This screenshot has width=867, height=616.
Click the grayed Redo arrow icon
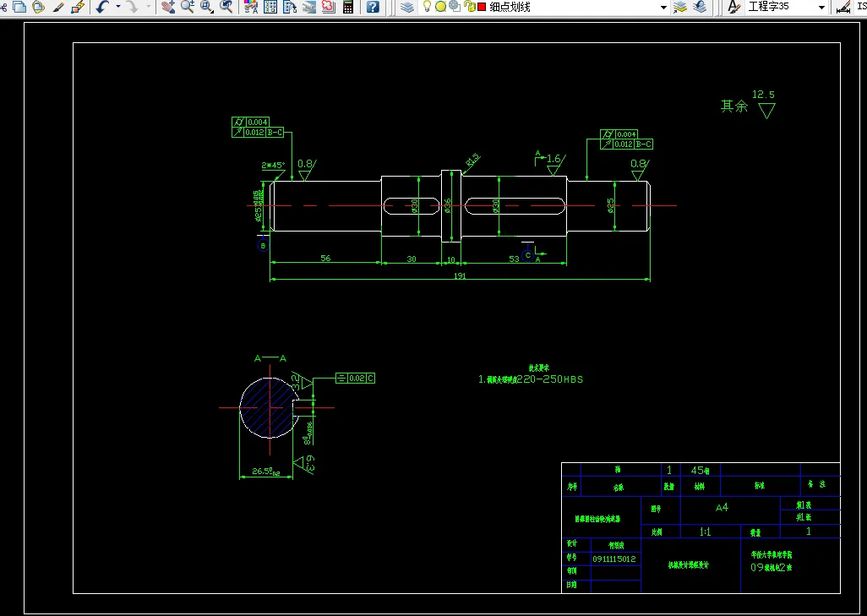tap(133, 7)
